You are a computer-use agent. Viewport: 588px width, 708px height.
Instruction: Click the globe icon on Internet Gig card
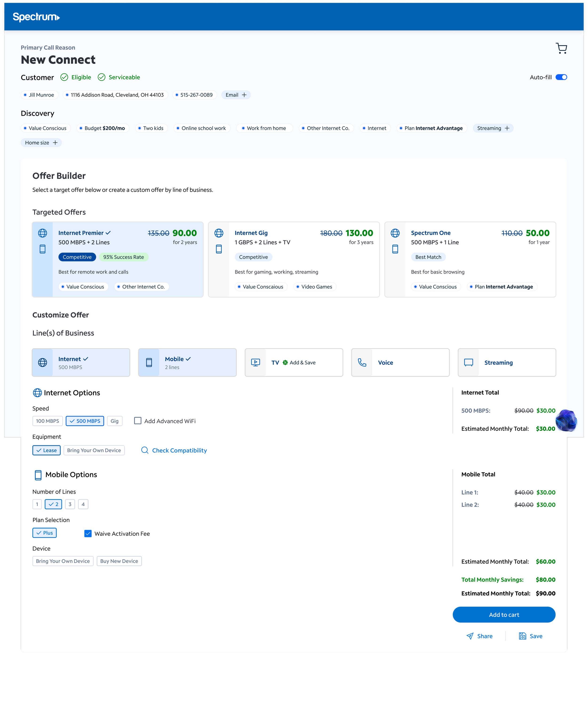[219, 233]
